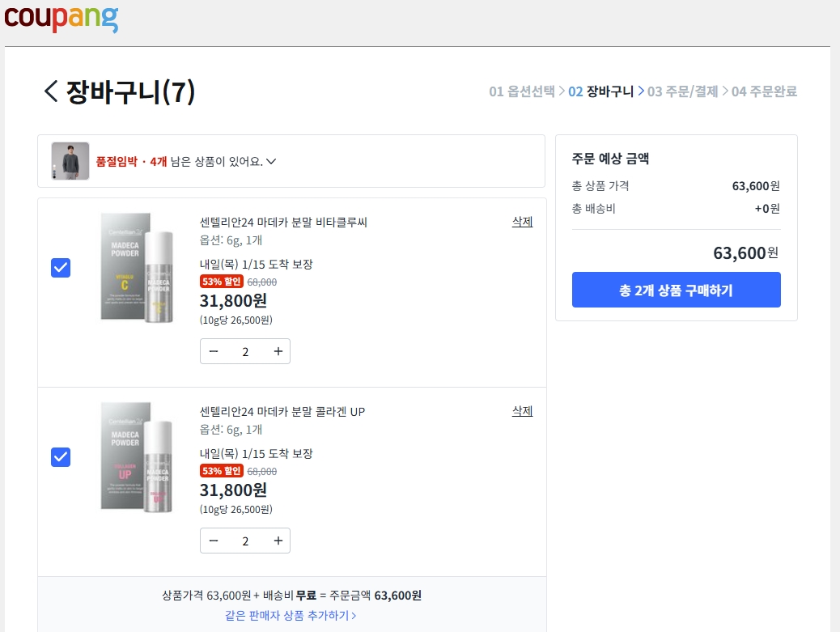The width and height of the screenshot is (840, 632).
Task: Open the 콜라겐 UP product image
Action: [138, 457]
